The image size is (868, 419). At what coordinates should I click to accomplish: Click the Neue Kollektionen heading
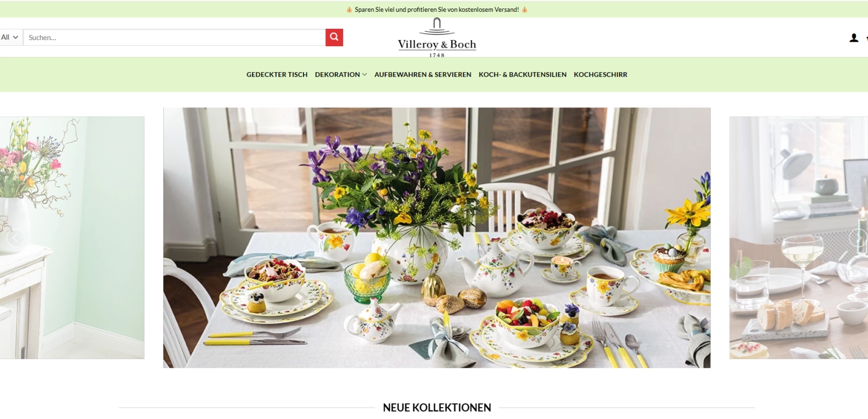[437, 407]
